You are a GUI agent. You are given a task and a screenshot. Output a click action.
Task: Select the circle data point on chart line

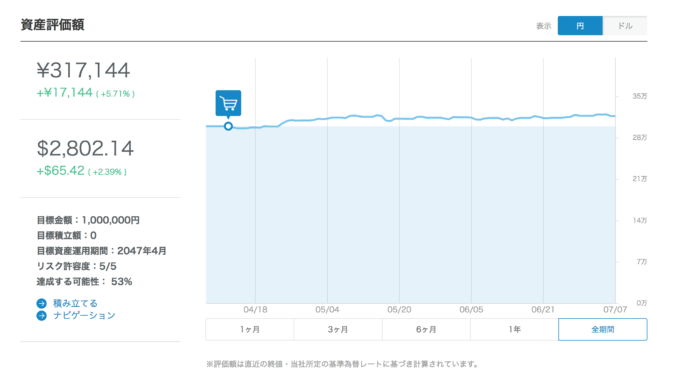228,126
